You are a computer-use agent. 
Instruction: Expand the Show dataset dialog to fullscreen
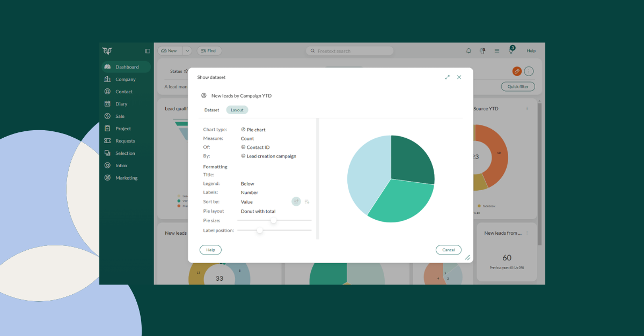point(447,77)
